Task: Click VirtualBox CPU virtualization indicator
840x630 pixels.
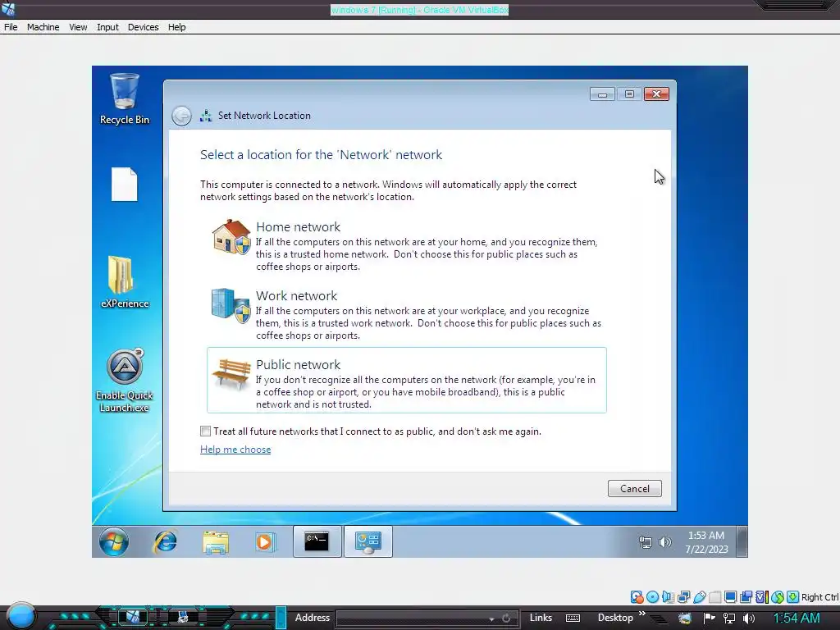Action: 762,597
